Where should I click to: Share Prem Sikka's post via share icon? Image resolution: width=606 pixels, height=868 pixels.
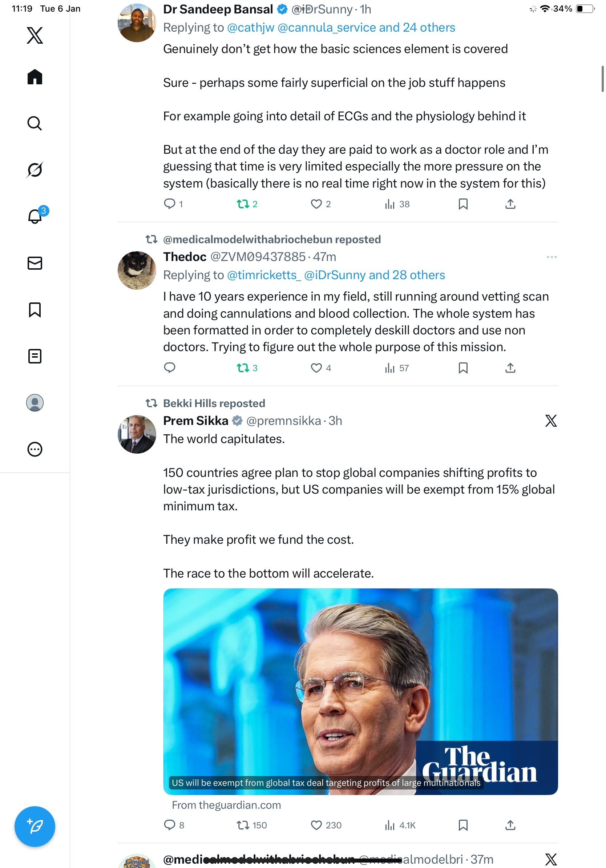click(510, 825)
